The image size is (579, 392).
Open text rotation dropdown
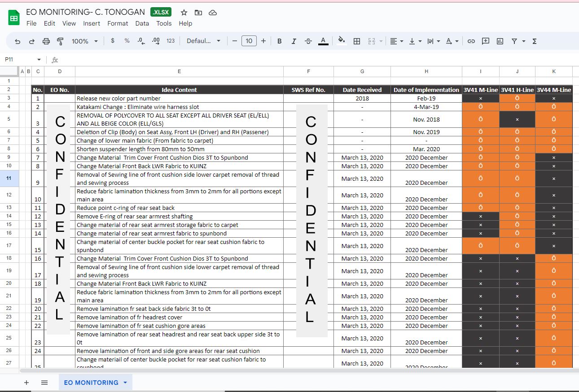(x=452, y=41)
